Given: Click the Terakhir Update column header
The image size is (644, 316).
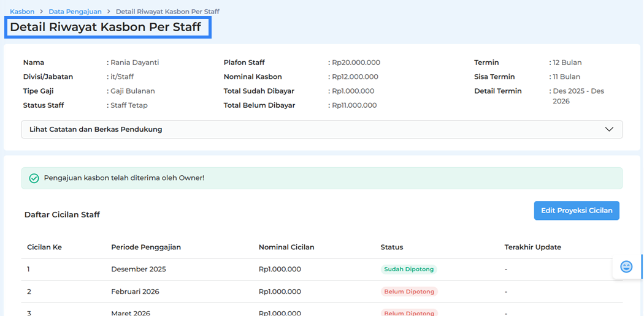Looking at the screenshot, I should [x=532, y=247].
